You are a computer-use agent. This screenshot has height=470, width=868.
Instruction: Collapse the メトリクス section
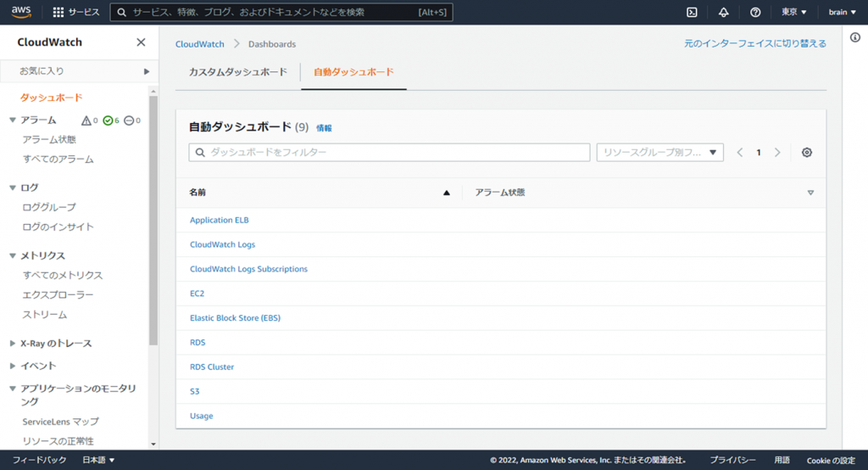pyautogui.click(x=12, y=255)
